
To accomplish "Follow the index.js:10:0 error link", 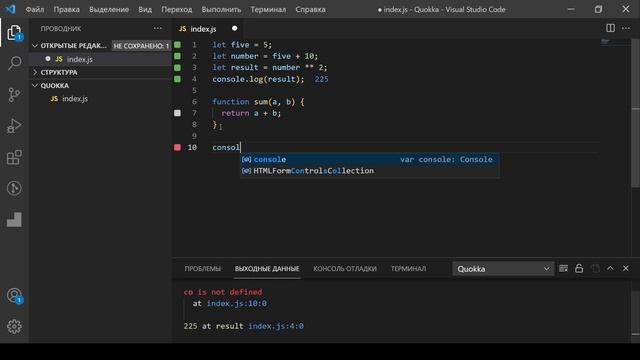I will point(237,303).
